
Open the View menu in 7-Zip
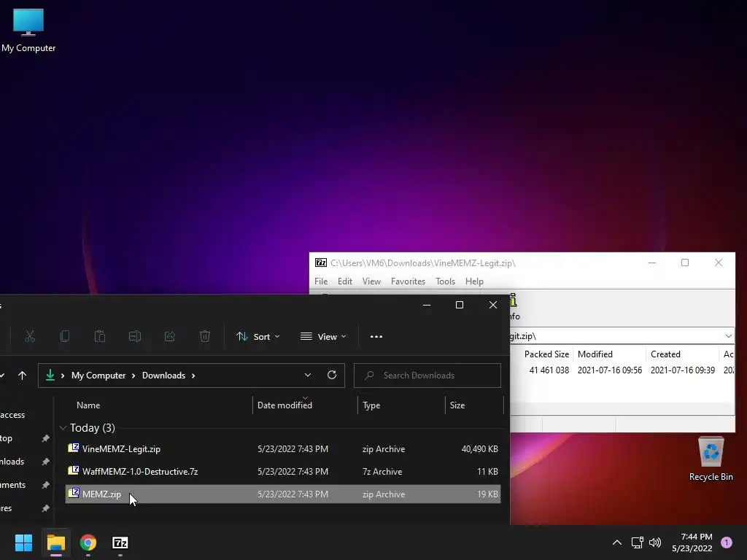[x=371, y=281]
